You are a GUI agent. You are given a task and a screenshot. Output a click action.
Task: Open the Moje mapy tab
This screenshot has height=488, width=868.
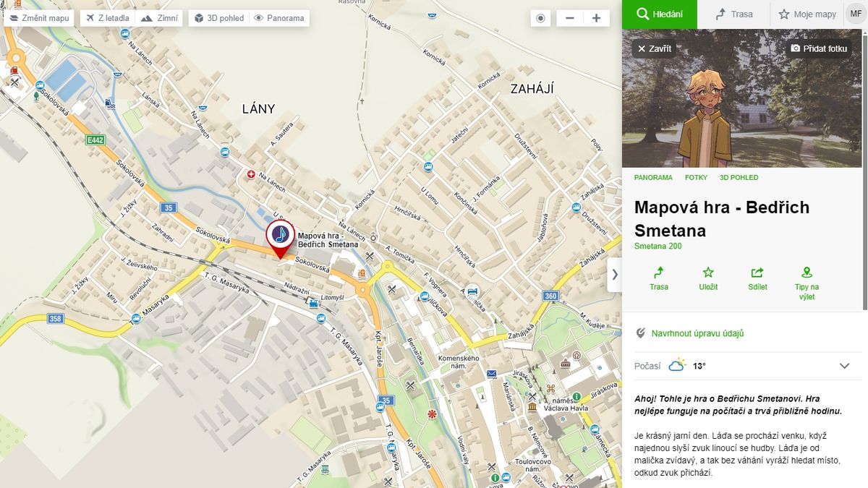coord(807,14)
